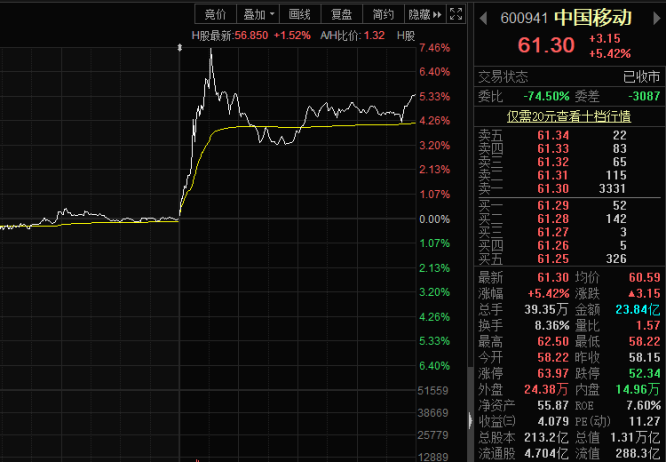The width and height of the screenshot is (667, 463).
Task: Click the large price 61.30
Action: point(546,45)
